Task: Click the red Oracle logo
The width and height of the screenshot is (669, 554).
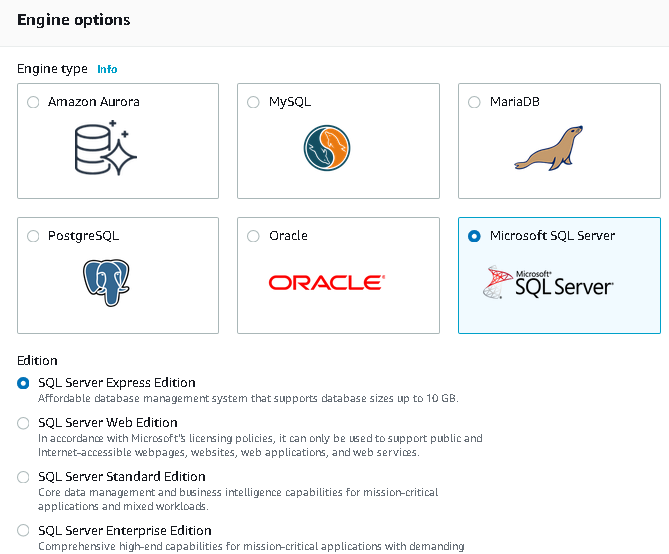Action: 327,283
